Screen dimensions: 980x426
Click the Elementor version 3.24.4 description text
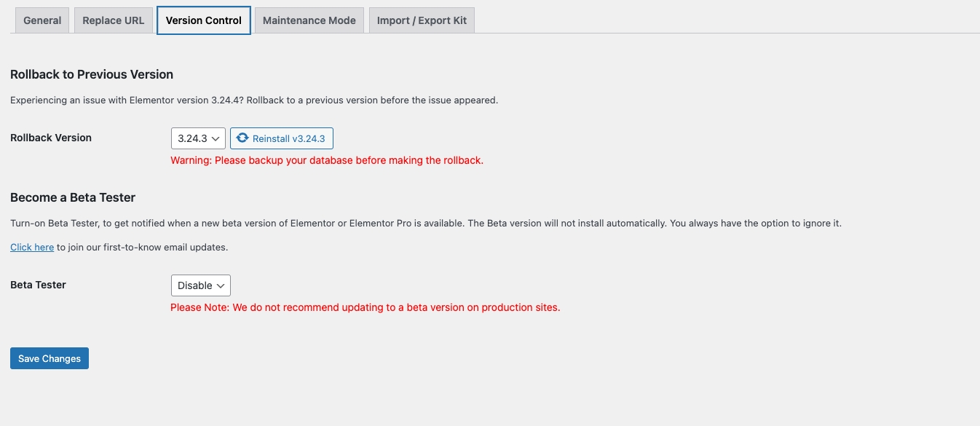[254, 100]
